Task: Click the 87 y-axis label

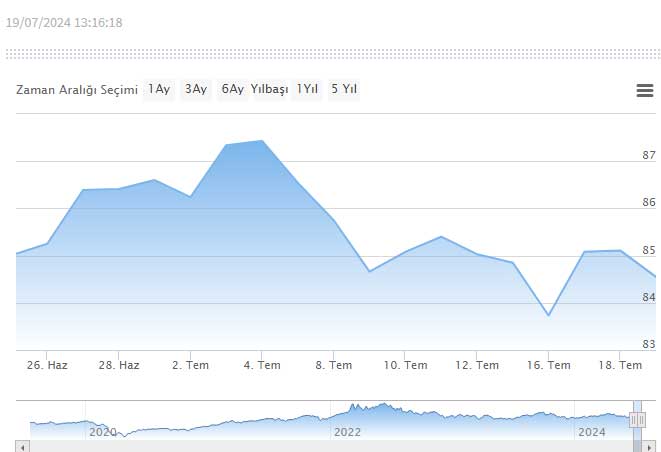Action: (x=648, y=155)
